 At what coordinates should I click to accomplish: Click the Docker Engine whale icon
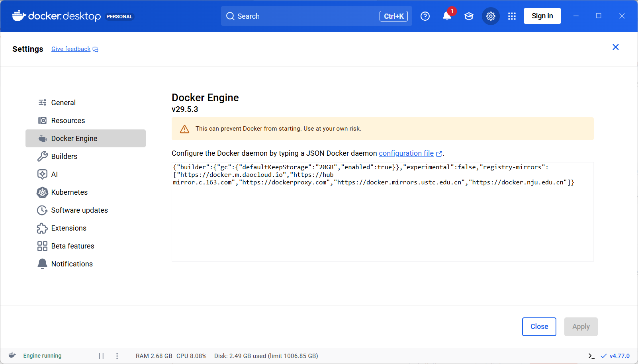click(x=42, y=138)
